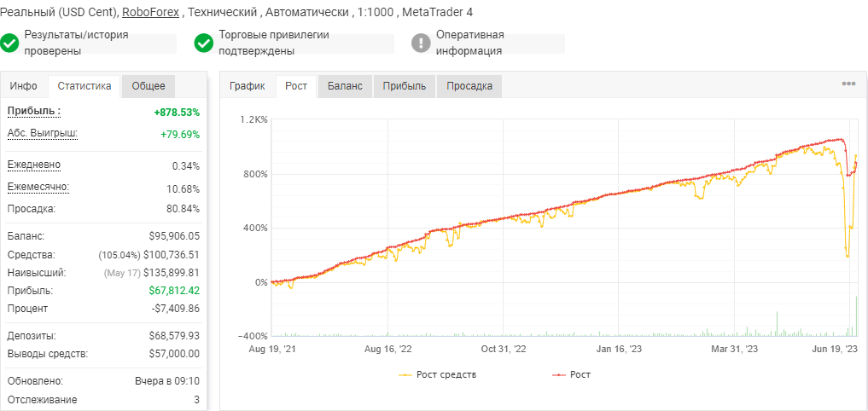Click the 0.34% daily value

(x=186, y=166)
